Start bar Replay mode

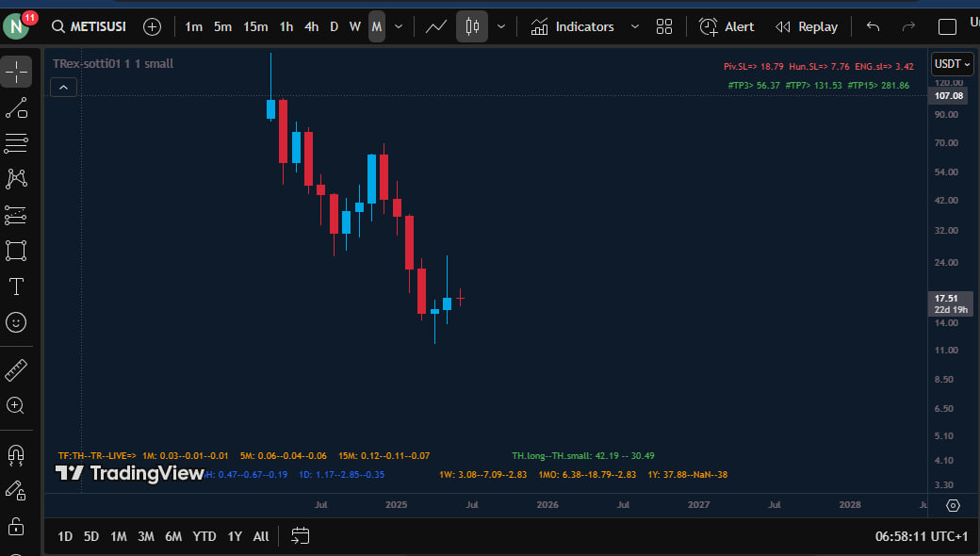point(806,26)
